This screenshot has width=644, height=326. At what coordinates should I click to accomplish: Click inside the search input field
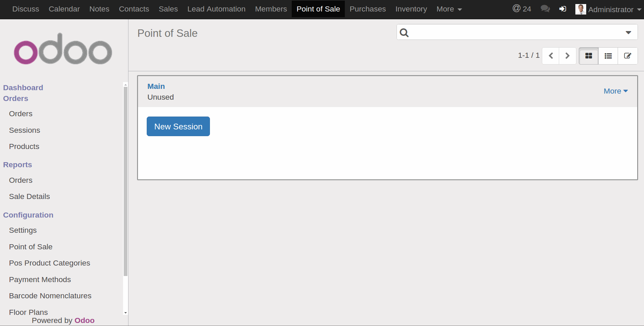[517, 32]
